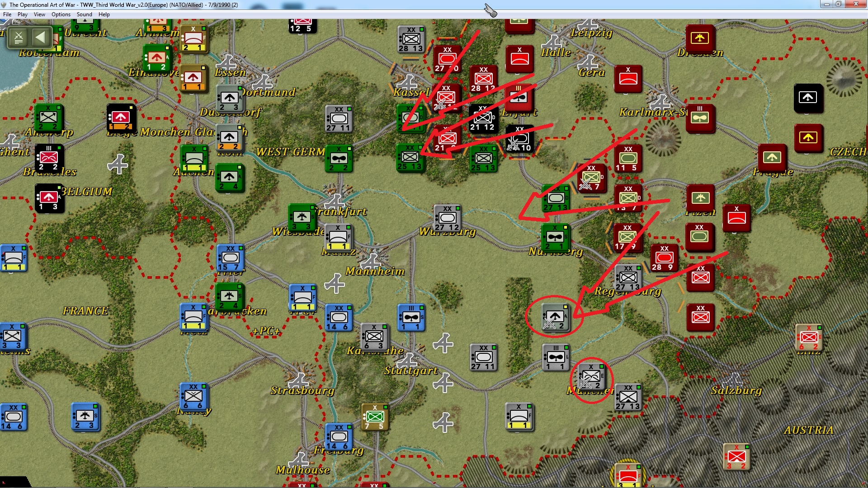This screenshot has height=488, width=868.
Task: Select the tan 6-2 unit at Linz
Action: (809, 338)
